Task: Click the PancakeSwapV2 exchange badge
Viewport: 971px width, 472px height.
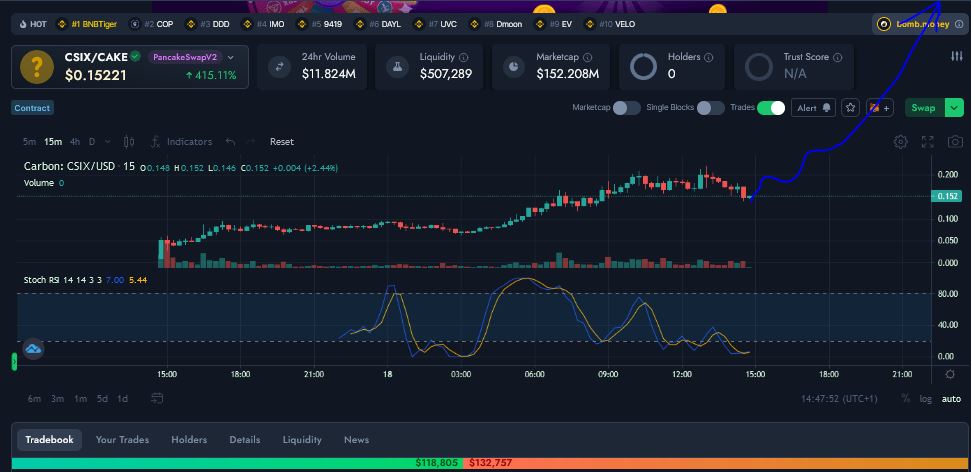Action: pos(185,57)
